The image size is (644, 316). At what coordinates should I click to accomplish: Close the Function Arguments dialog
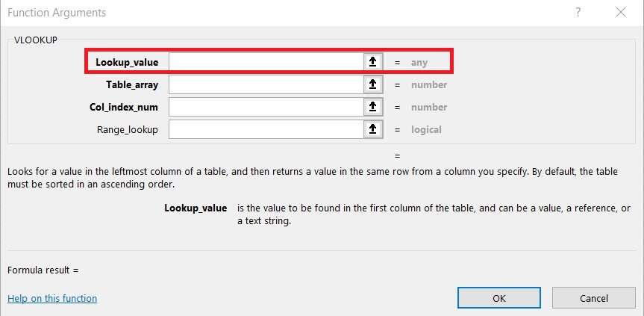point(621,13)
